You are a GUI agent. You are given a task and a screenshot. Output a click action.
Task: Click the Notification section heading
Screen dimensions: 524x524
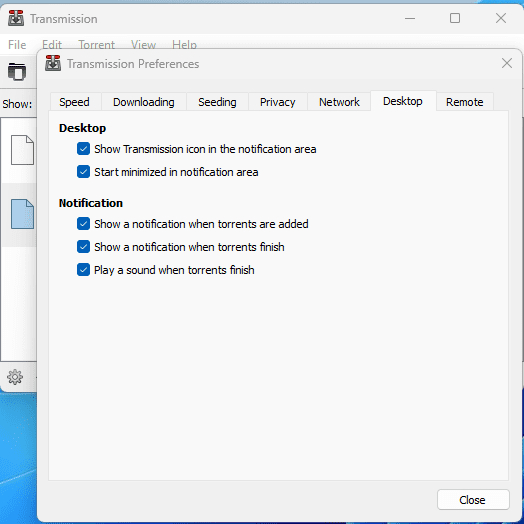click(91, 203)
